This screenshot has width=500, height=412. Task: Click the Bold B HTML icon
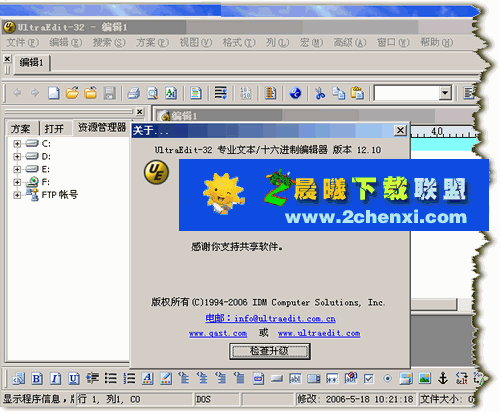tap(37, 378)
